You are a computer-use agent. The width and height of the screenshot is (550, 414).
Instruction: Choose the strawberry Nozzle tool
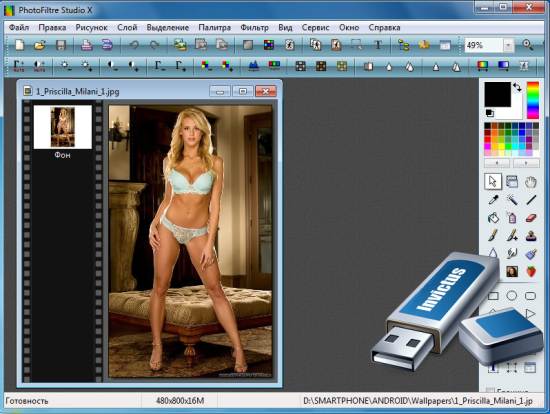coord(531,271)
